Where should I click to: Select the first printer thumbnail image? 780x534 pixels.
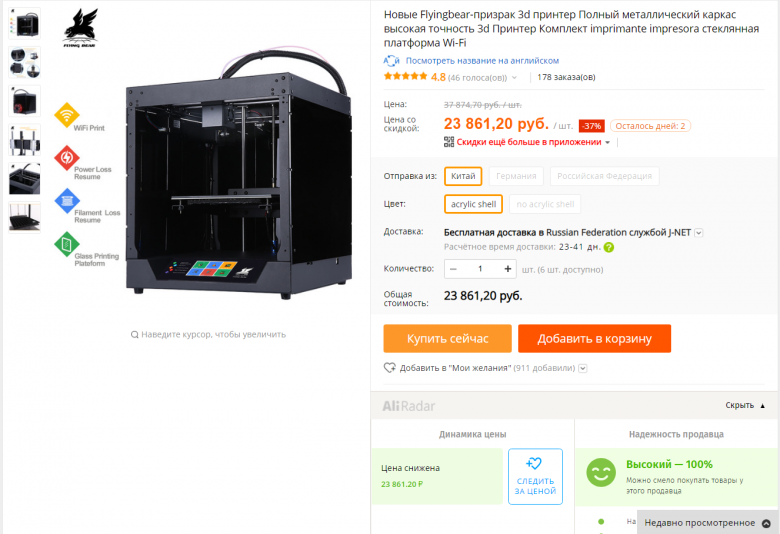click(x=24, y=23)
